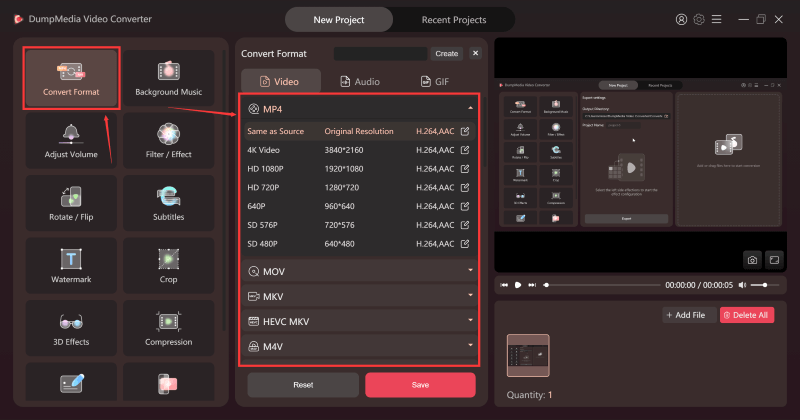Play the preview video
The image size is (800, 420).
click(x=518, y=285)
